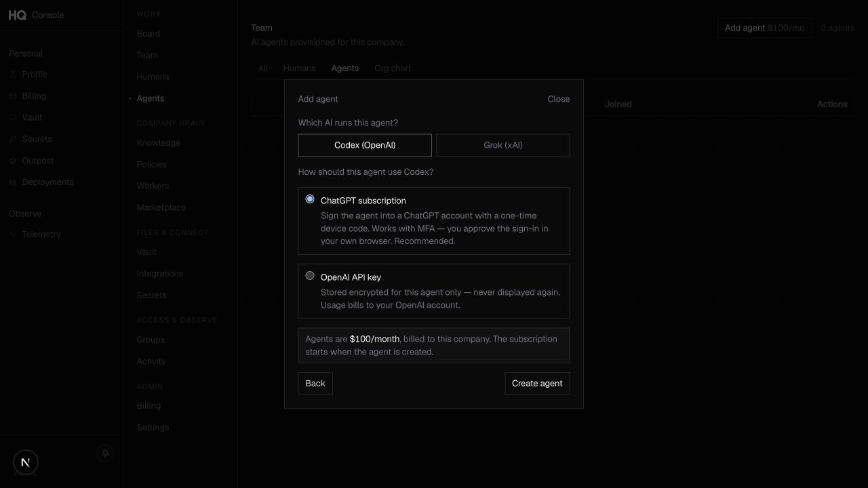Click the Console text beside HQ logo

[48, 15]
